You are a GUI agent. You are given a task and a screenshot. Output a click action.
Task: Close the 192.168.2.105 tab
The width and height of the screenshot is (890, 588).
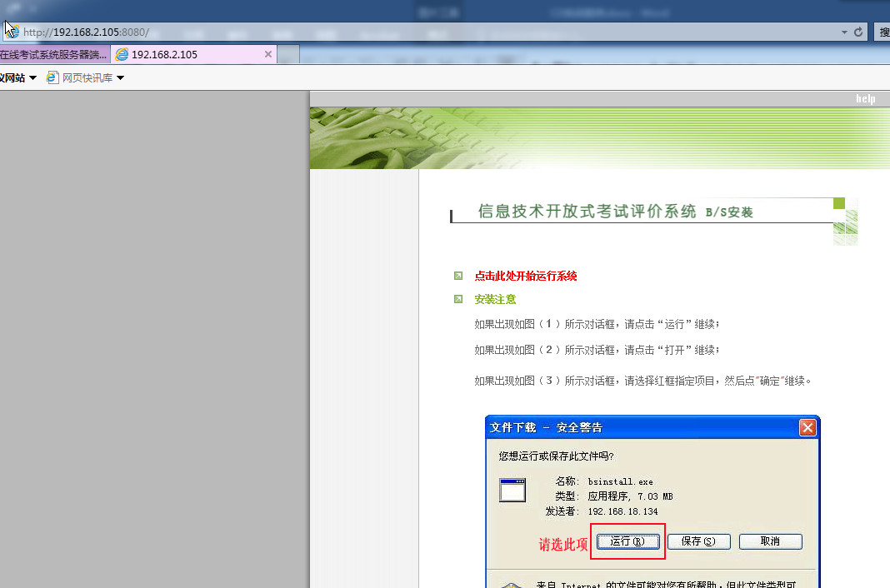click(x=268, y=55)
